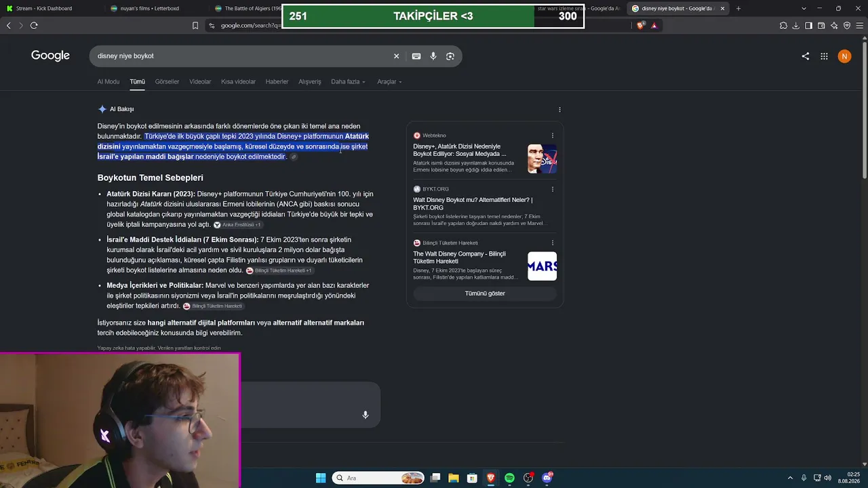Click the browser address bar URL
This screenshot has width=868, height=488.
tap(250, 26)
